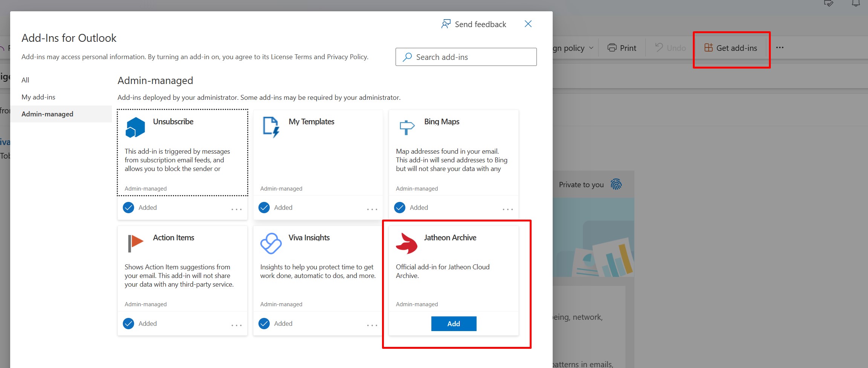Click the Undo toolbar button
This screenshot has height=368, width=868.
(670, 48)
